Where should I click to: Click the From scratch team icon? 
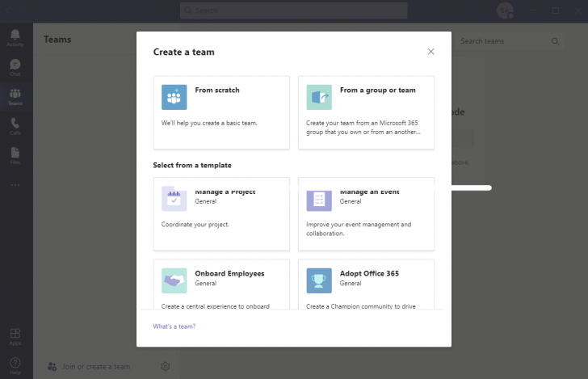pos(174,97)
